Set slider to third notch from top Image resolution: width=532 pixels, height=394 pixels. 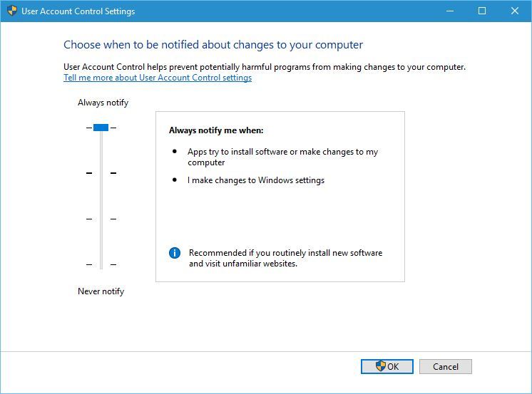(x=101, y=219)
